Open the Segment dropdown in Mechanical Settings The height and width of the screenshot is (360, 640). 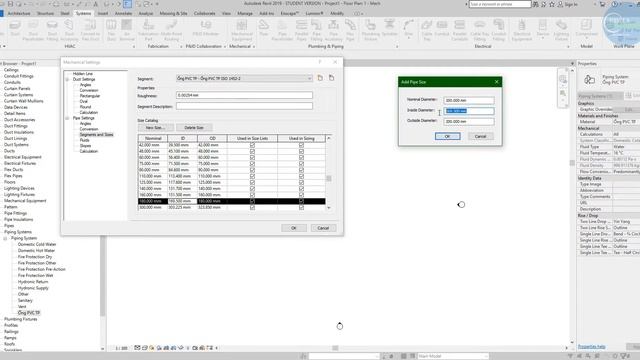(244, 78)
